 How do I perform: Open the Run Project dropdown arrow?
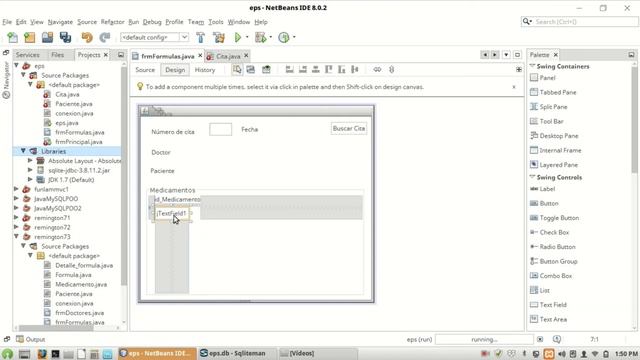pos(247,37)
